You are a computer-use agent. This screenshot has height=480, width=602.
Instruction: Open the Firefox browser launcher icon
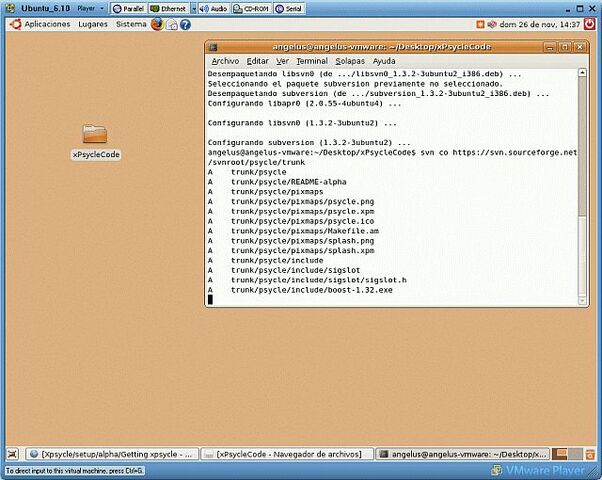pyautogui.click(x=157, y=24)
